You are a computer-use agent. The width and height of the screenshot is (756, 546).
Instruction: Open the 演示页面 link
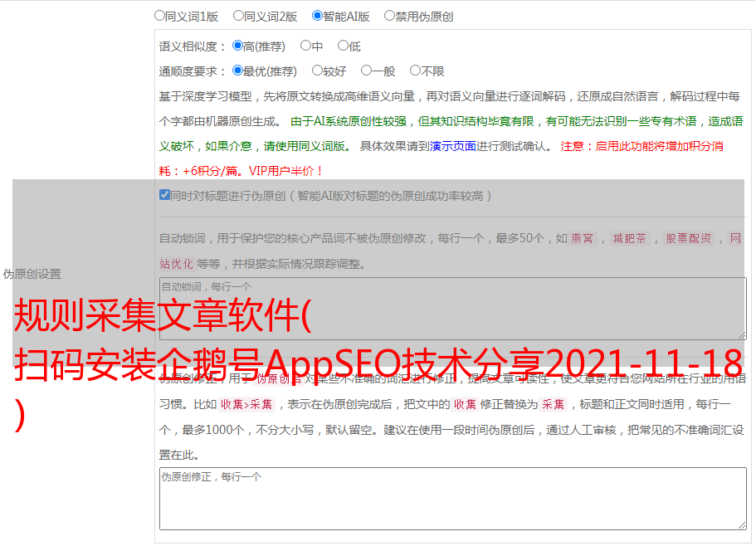pyautogui.click(x=452, y=146)
